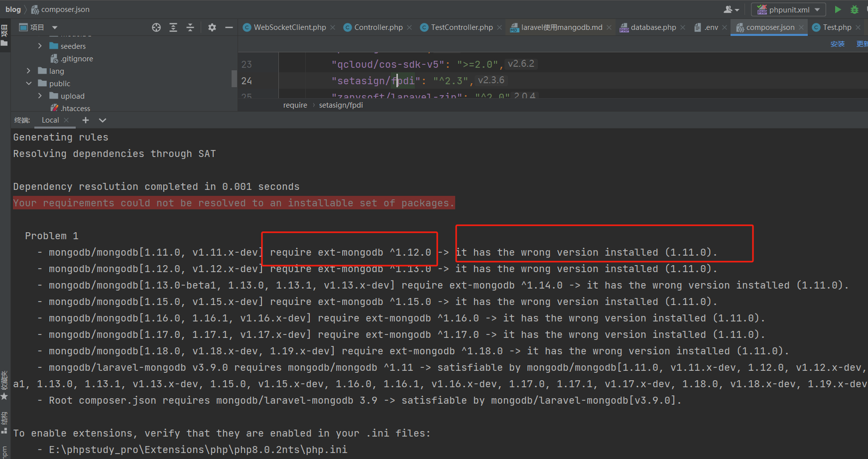The width and height of the screenshot is (868, 459).
Task: Click the v2.6.2 version inlay hint
Action: point(521,64)
